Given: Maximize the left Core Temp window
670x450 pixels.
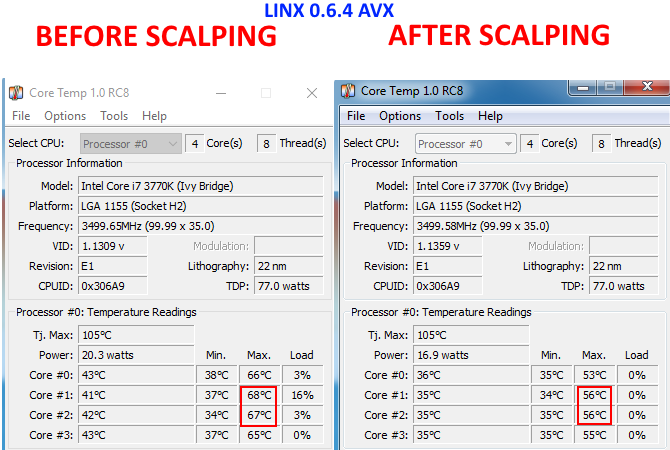Looking at the screenshot, I should click(266, 93).
